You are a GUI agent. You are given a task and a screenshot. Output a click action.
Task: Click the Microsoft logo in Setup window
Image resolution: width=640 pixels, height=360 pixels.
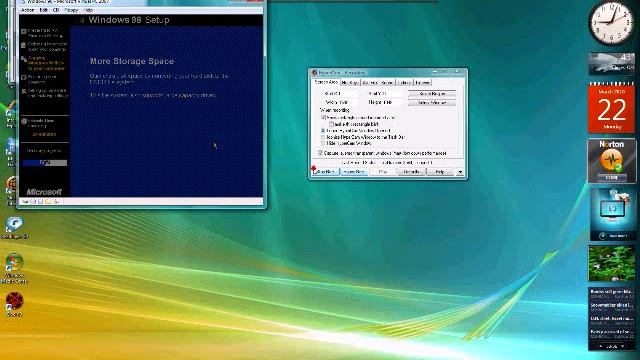point(44,192)
